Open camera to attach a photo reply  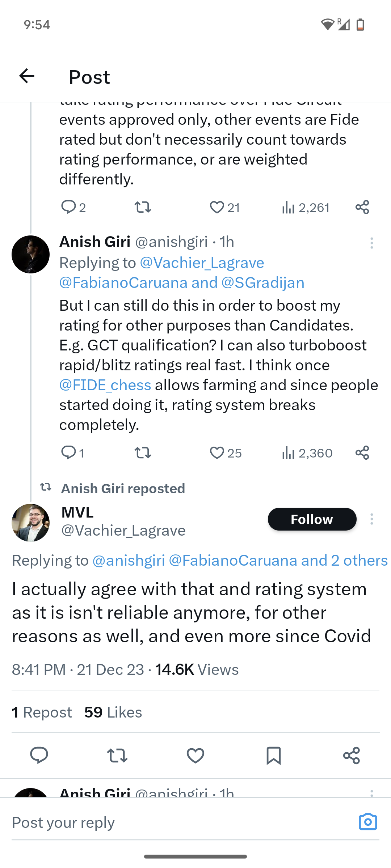pyautogui.click(x=368, y=822)
